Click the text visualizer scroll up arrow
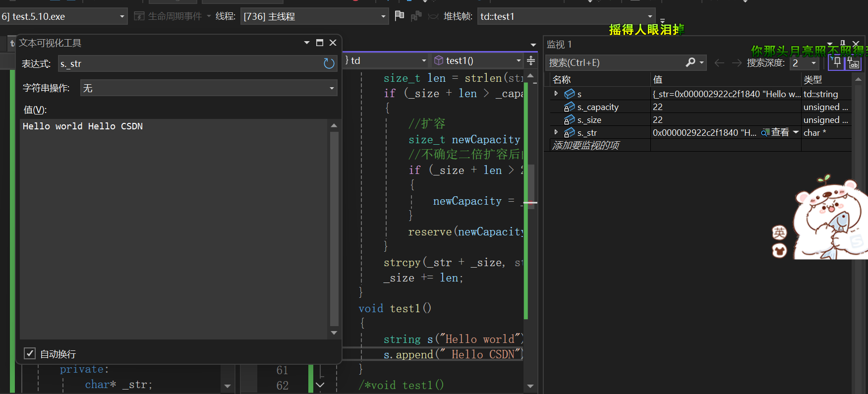The image size is (868, 394). click(334, 125)
